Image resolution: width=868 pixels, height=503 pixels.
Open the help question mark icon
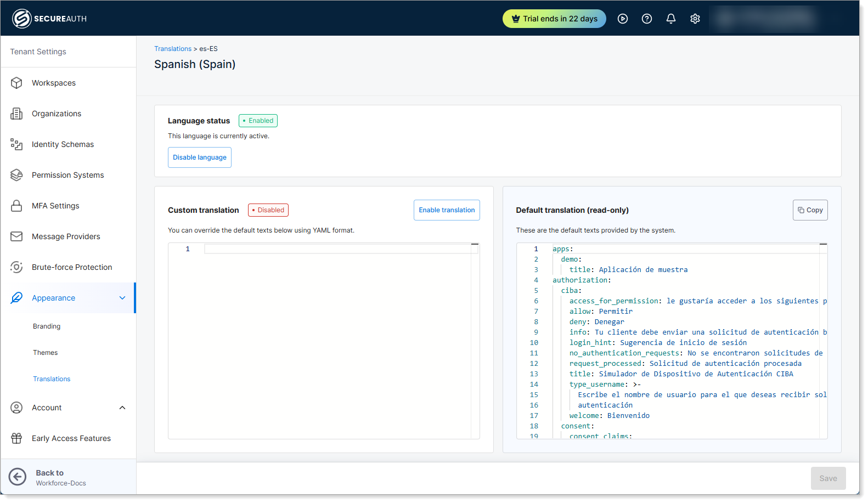click(646, 19)
